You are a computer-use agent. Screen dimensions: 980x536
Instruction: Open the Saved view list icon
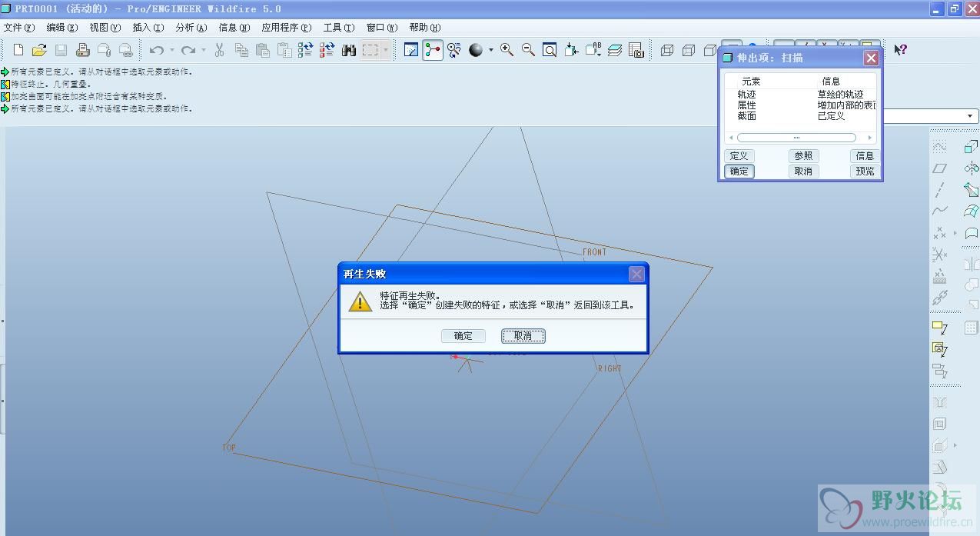coord(593,50)
